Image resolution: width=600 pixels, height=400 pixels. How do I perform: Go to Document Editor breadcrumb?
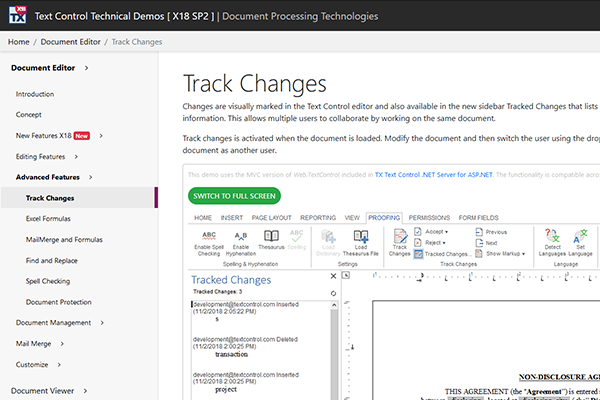70,42
